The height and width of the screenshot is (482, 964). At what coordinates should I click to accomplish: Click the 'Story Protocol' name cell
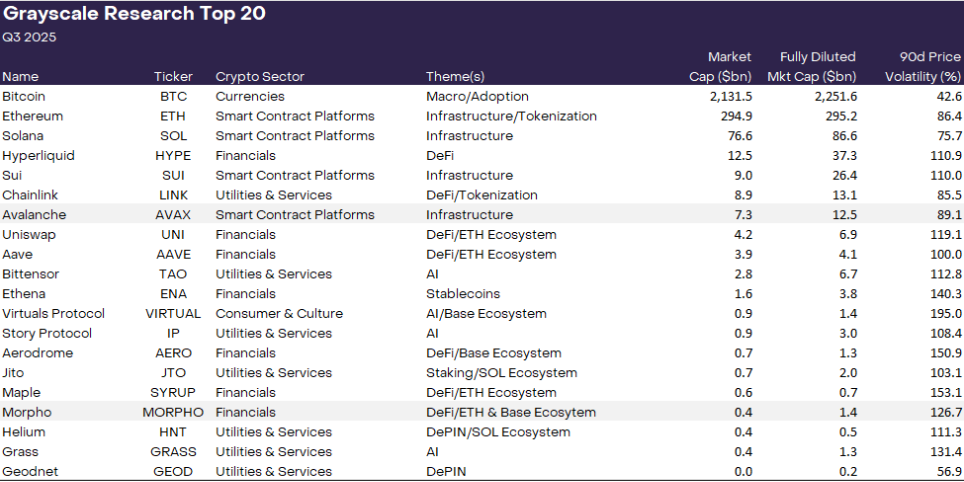click(x=47, y=333)
